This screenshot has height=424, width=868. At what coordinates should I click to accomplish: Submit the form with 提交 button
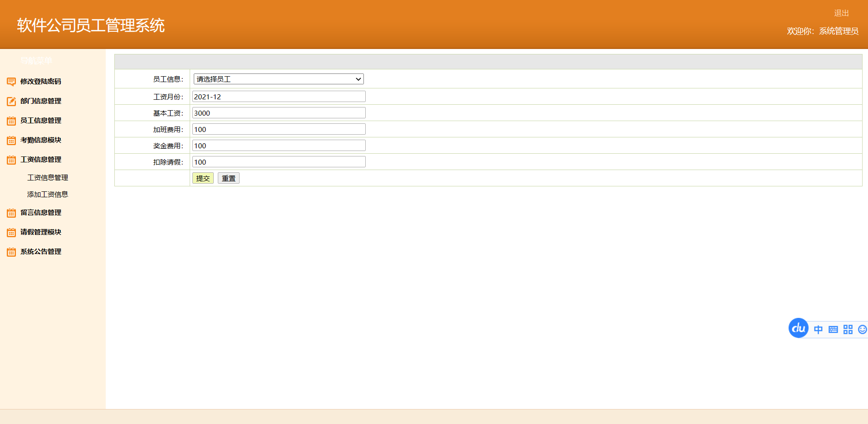(203, 178)
